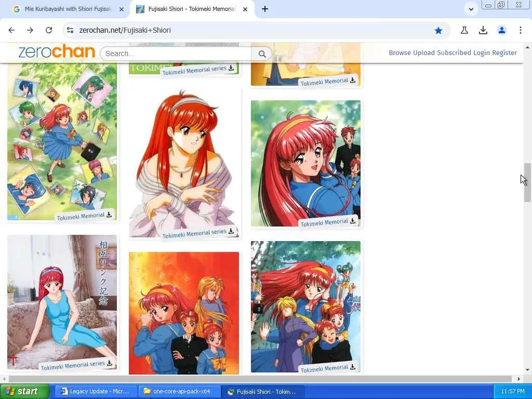Open site information icon in address bar
This screenshot has width=532, height=399.
[70, 30]
